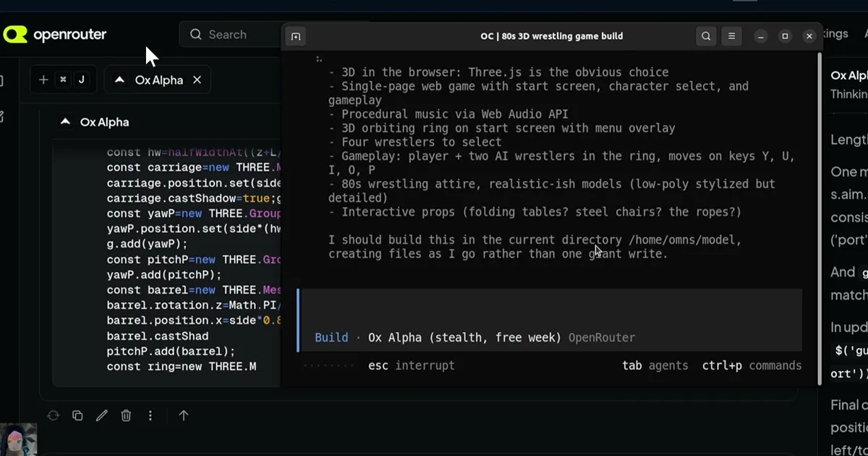This screenshot has height=456, width=868.
Task: Open a new terminal tab with the plus-box icon
Action: click(x=295, y=36)
